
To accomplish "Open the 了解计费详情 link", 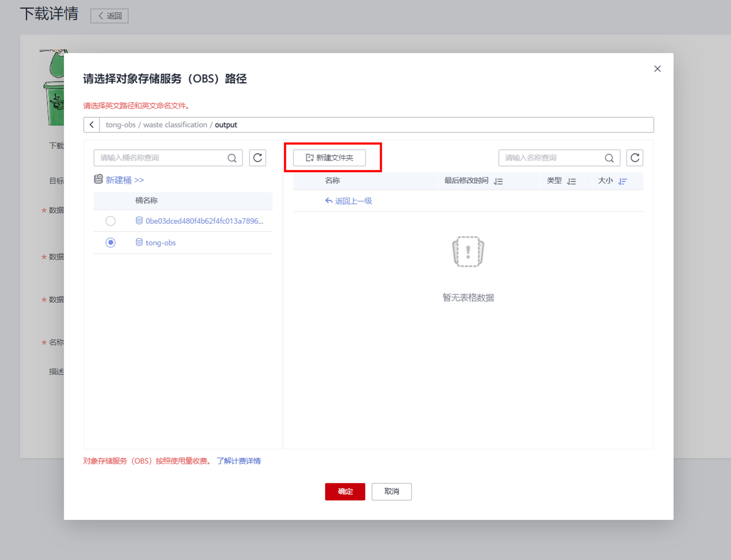I will pyautogui.click(x=238, y=461).
